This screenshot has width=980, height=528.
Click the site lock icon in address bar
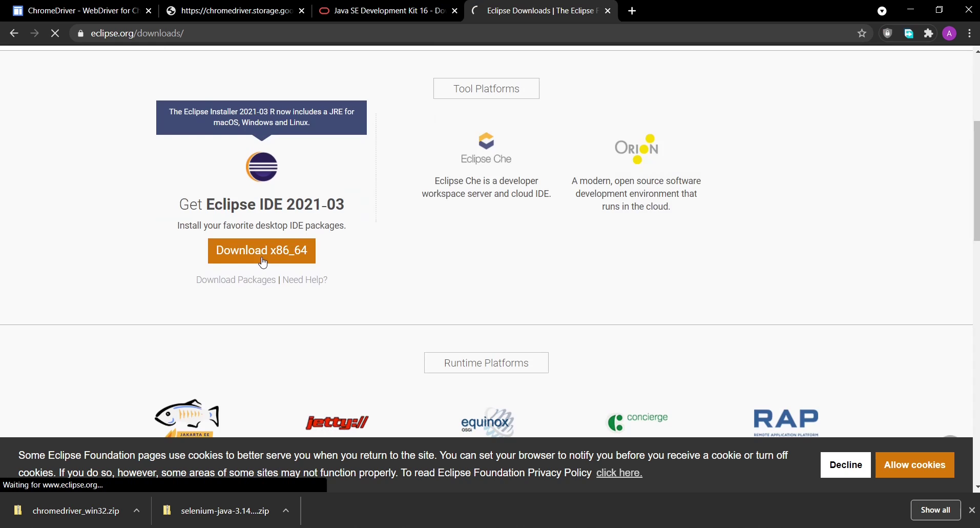[80, 33]
